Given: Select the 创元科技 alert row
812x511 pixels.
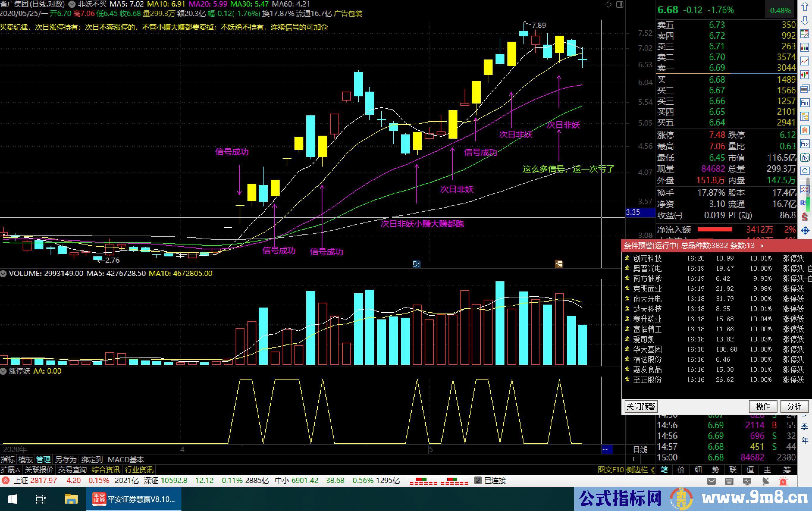Looking at the screenshot, I should [x=717, y=258].
